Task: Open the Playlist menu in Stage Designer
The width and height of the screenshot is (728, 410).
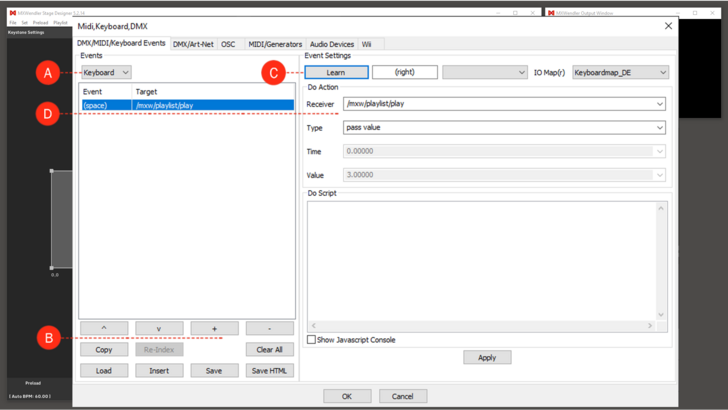Action: point(60,22)
